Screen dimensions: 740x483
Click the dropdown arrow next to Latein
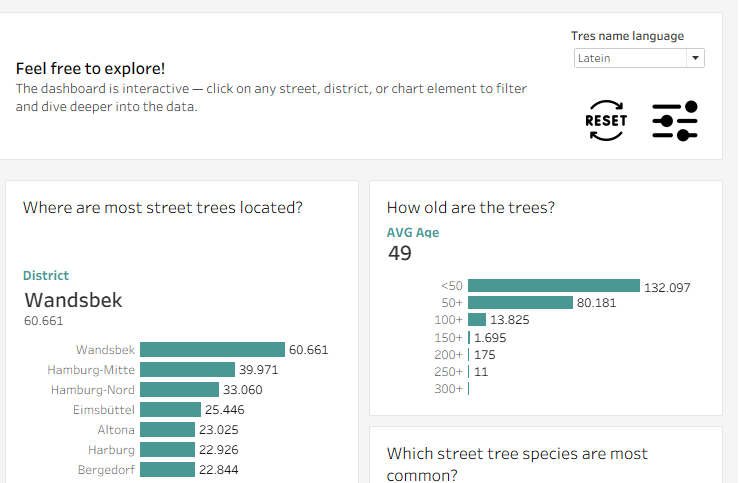coord(695,58)
